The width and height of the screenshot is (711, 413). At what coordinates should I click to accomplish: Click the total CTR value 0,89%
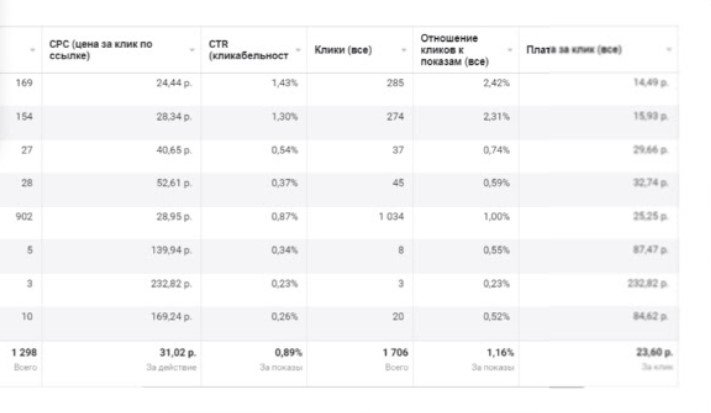click(x=288, y=352)
